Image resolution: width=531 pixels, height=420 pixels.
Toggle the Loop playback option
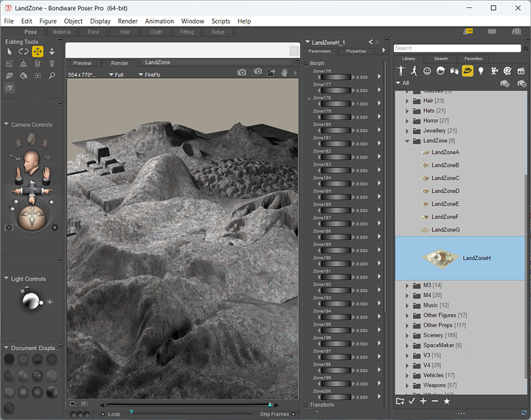(x=103, y=414)
